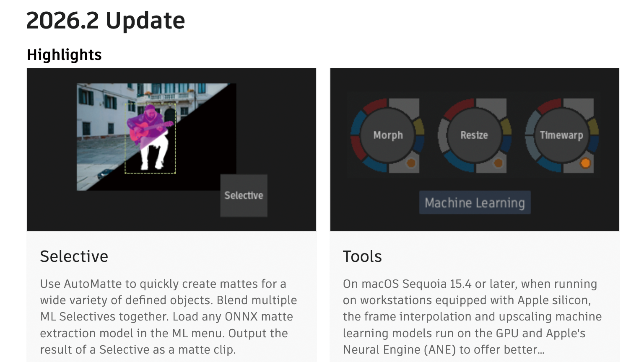Click the yellow segment on Timewarp ring
This screenshot has width=644, height=362.
point(593,127)
